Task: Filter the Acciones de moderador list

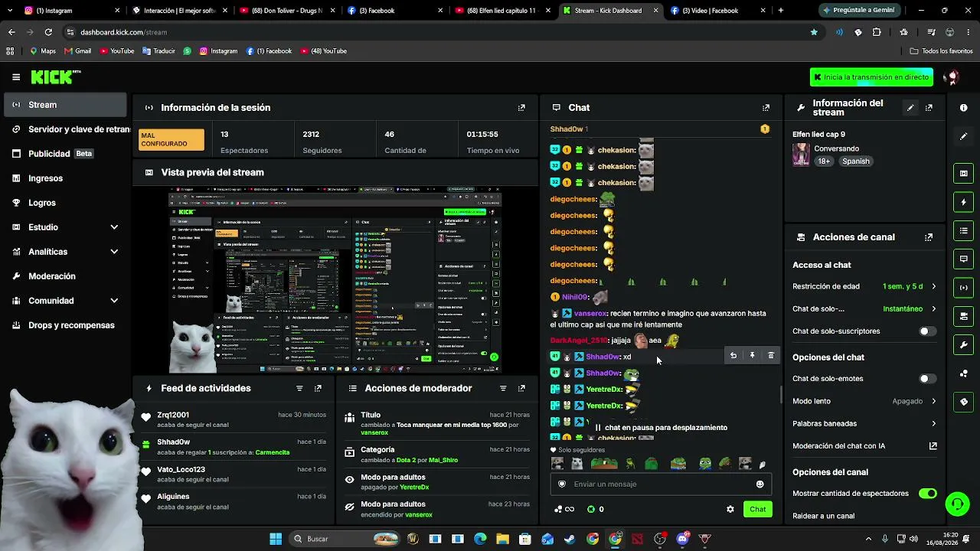Action: (x=503, y=389)
